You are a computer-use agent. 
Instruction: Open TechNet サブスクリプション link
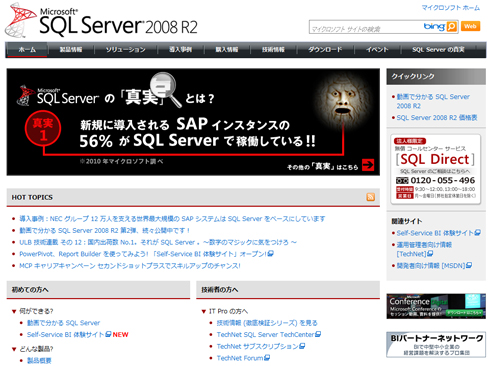pyautogui.click(x=258, y=346)
